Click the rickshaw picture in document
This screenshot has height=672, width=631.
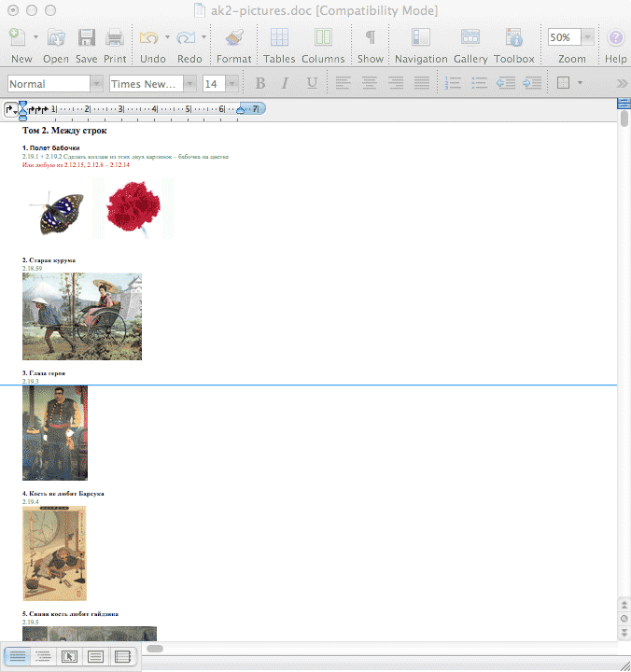point(82,316)
